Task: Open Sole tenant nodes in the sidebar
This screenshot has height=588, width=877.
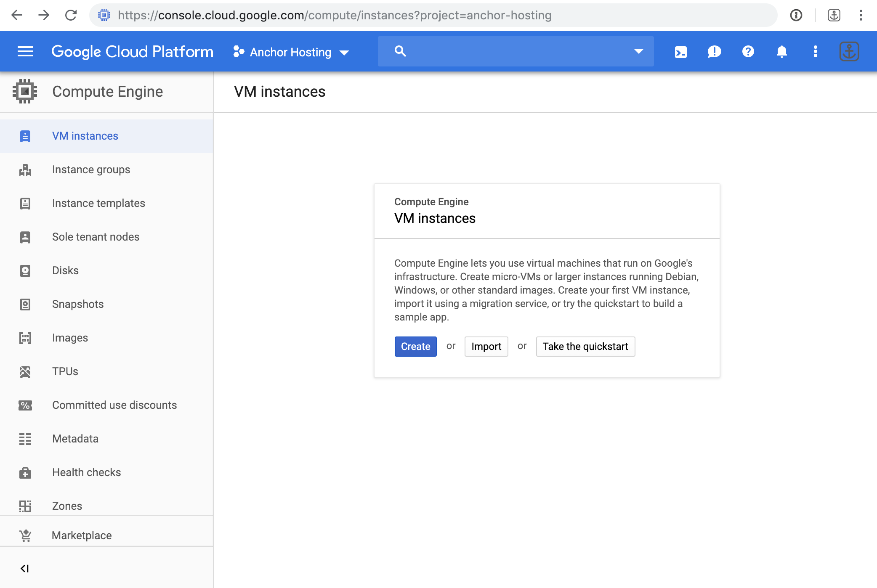Action: [106, 237]
